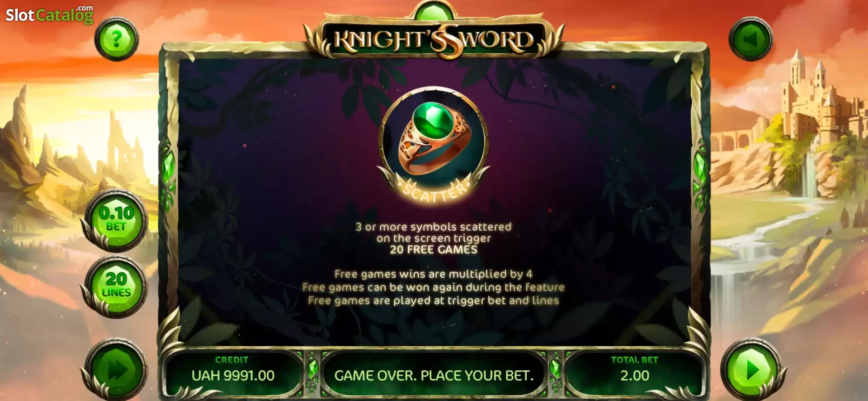Click the gem between credit and message panels

click(x=312, y=369)
